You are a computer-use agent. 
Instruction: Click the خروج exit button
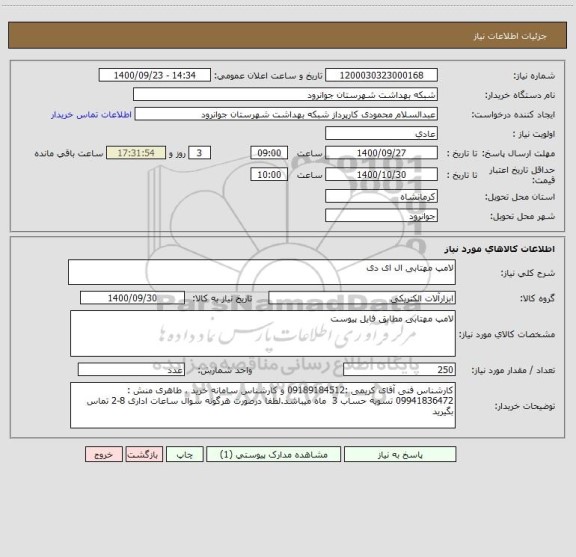(104, 454)
